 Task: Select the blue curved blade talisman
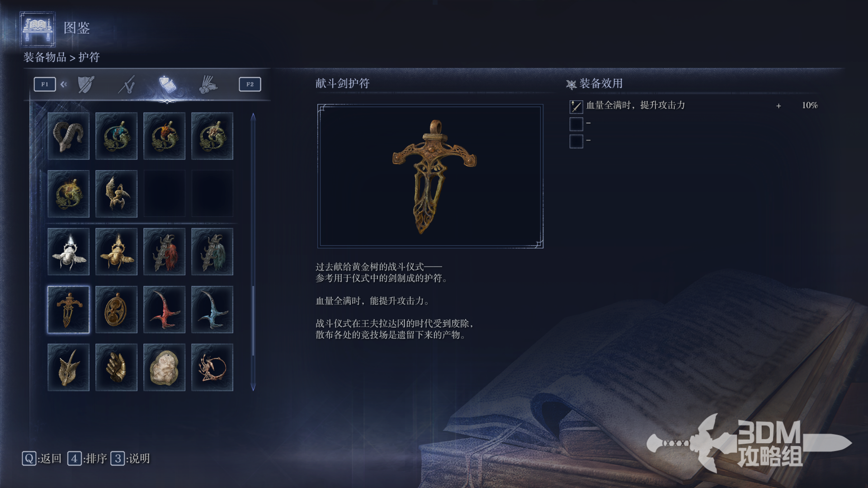pos(212,310)
